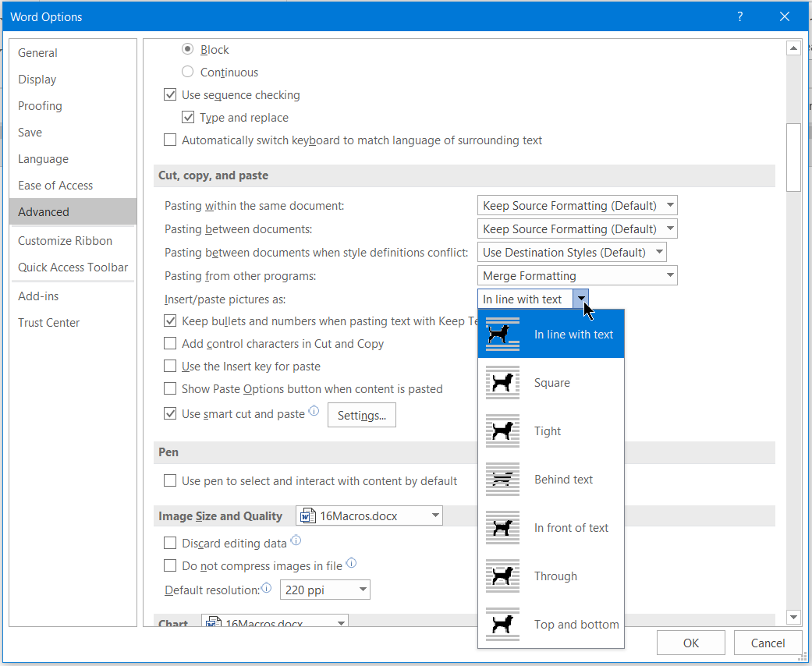
Task: Click the Settings... button
Action: [x=361, y=416]
